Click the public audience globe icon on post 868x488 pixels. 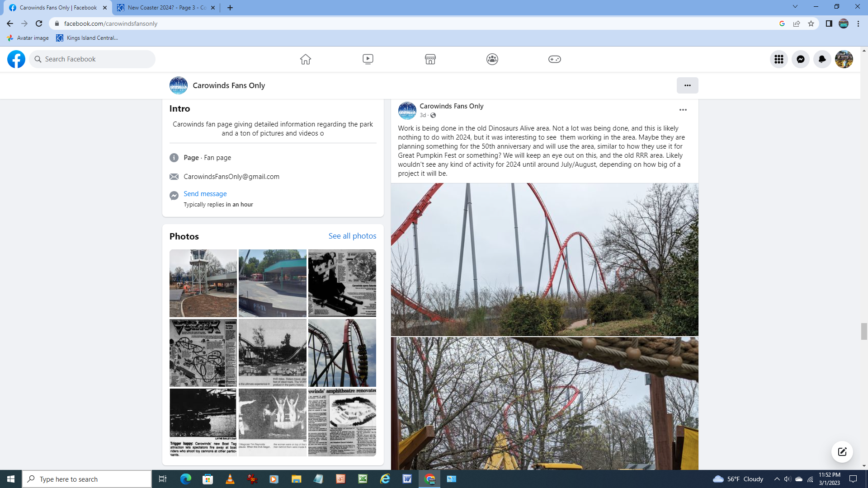433,115
